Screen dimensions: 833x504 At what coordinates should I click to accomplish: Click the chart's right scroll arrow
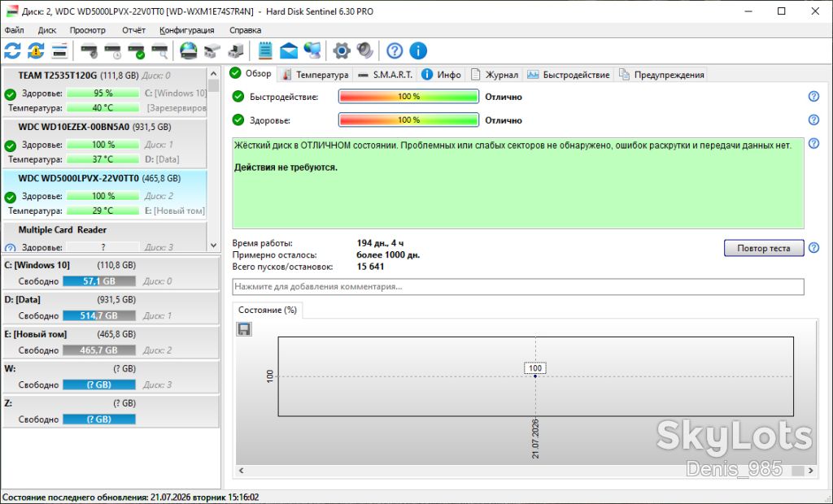(811, 471)
